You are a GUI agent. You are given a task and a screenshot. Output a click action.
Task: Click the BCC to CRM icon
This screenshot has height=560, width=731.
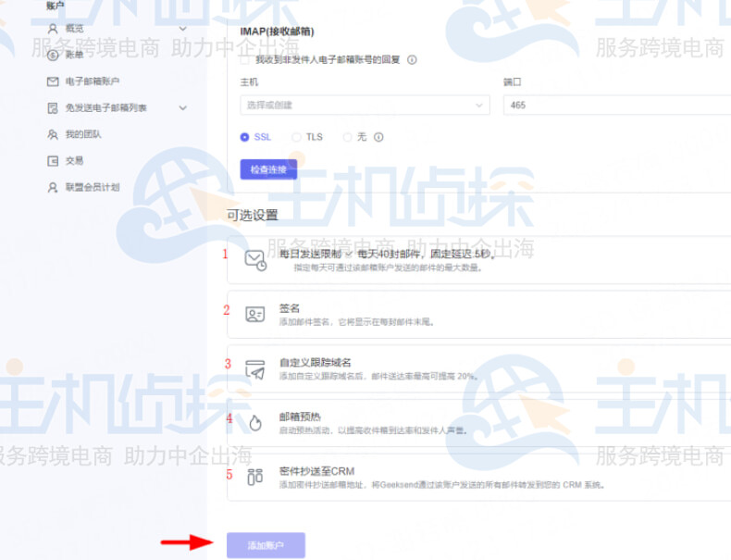tap(255, 477)
